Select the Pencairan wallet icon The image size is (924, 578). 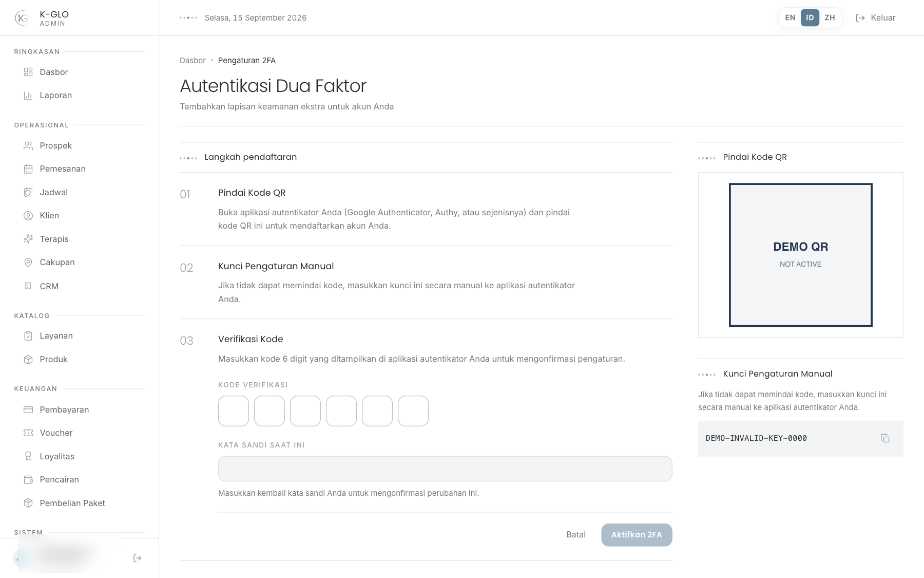28,480
